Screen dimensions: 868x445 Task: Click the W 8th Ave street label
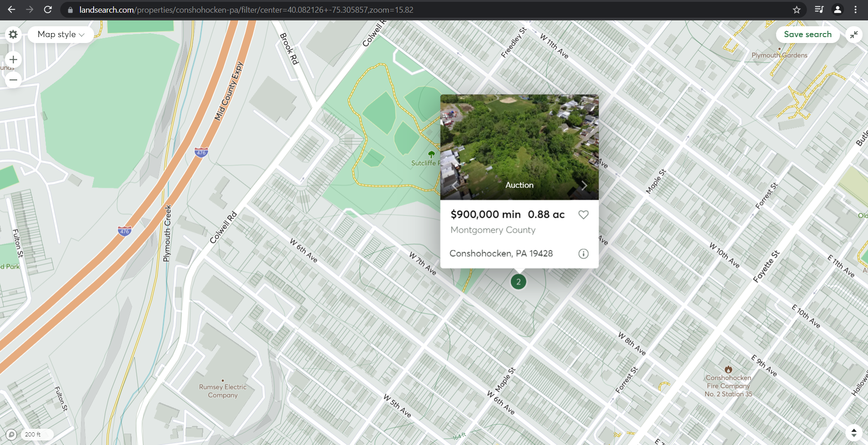632,344
